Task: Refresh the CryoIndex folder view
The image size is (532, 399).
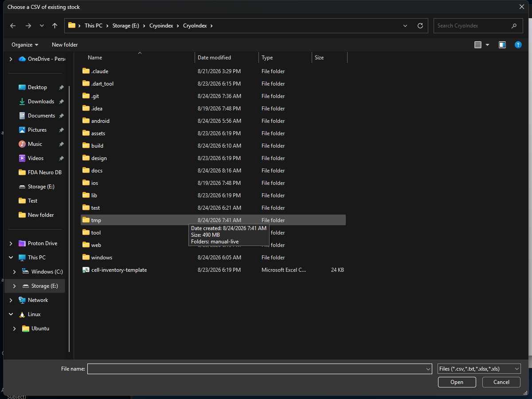Action: 420,26
